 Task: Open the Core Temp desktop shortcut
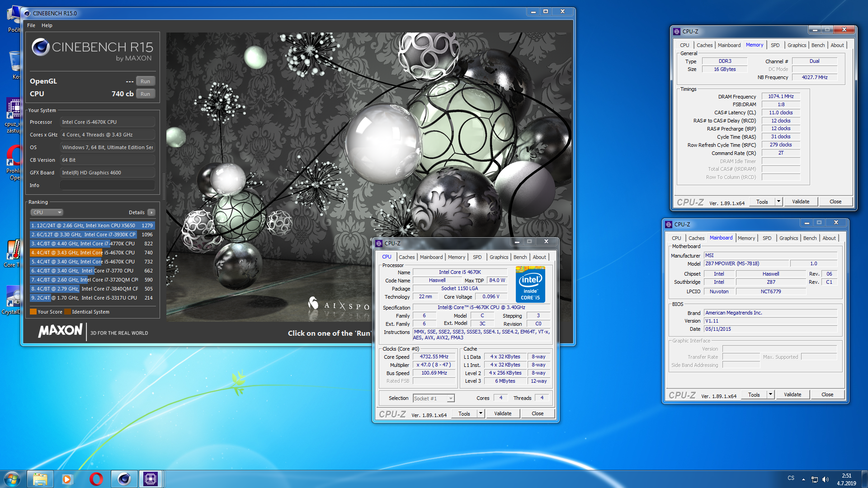point(13,253)
